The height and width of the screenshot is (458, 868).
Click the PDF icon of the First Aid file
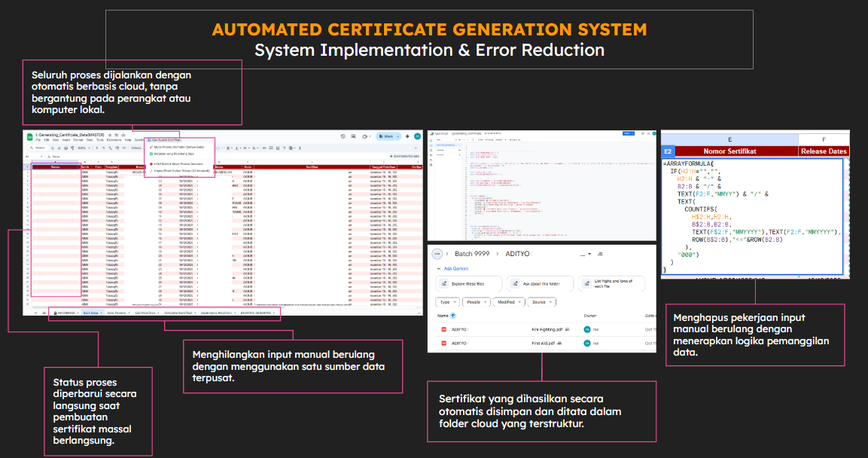pyautogui.click(x=443, y=343)
